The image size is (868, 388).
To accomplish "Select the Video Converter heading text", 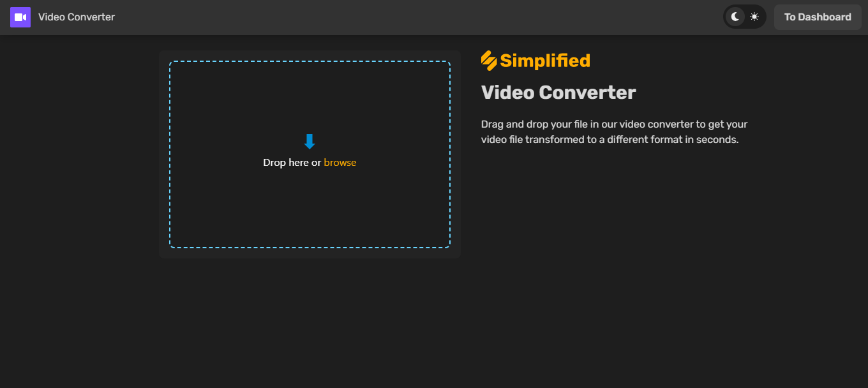I will coord(558,92).
